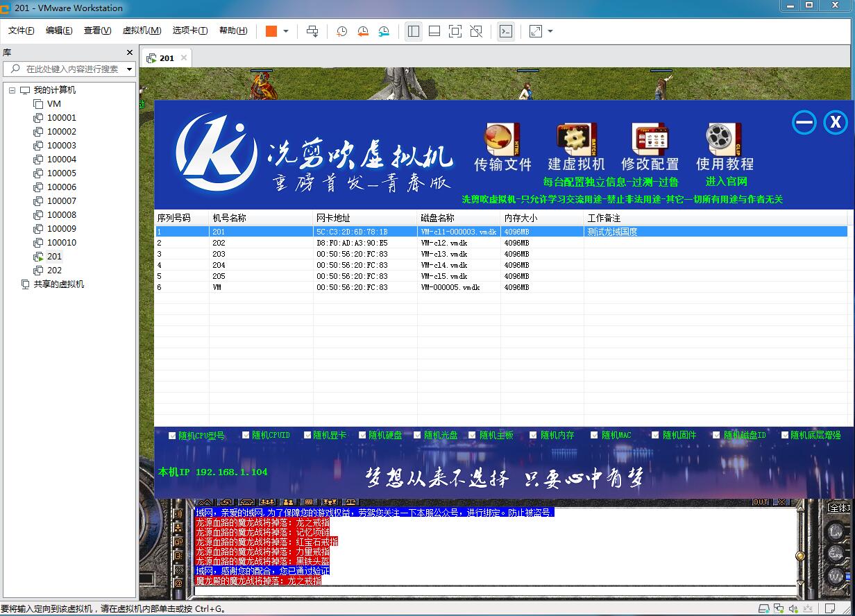855x616 pixels.
Task: Toggle the 随机固件 checkbox
Action: pyautogui.click(x=656, y=436)
